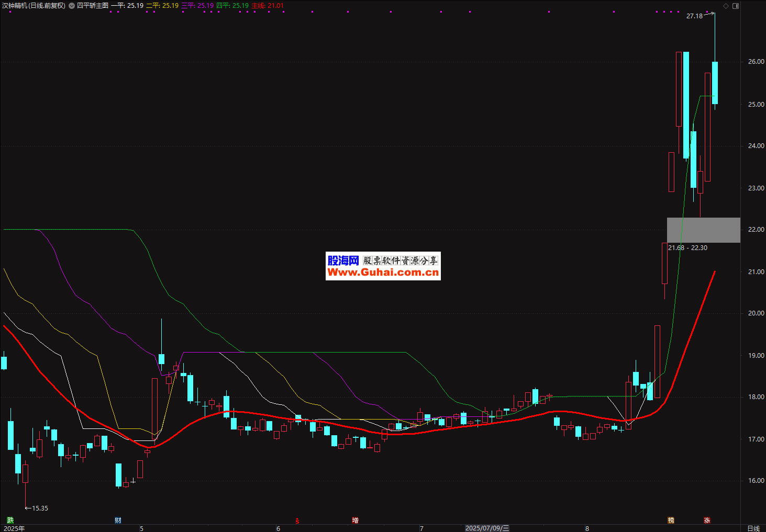This screenshot has width=766, height=532.
Task: Click the 22.00 price axis label
Action: tap(756, 230)
